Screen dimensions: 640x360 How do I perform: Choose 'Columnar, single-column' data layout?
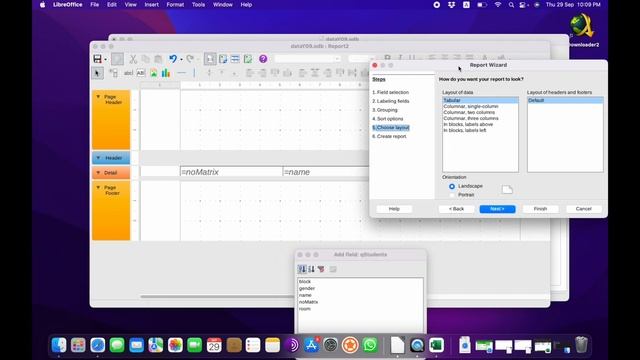pyautogui.click(x=471, y=106)
